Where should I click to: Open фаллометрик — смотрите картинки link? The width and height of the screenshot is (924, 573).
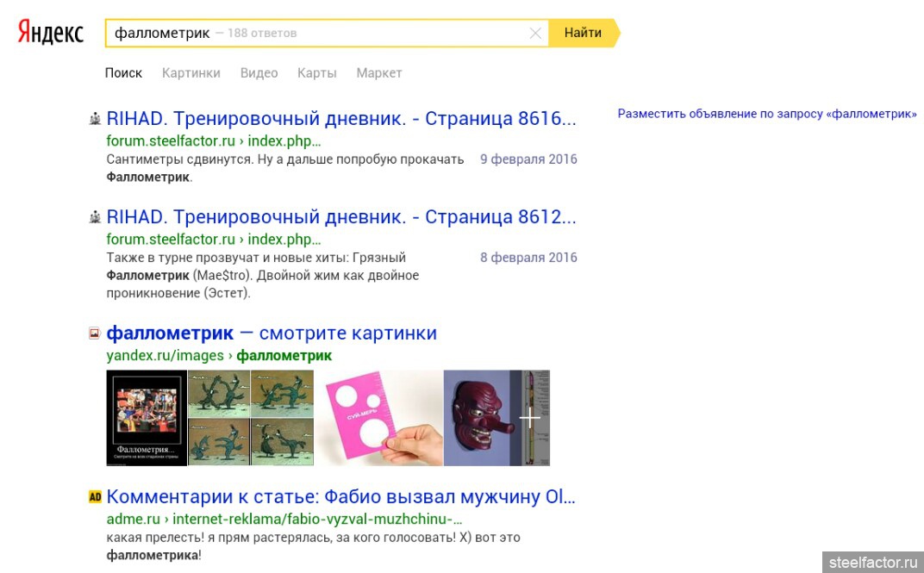pos(272,333)
